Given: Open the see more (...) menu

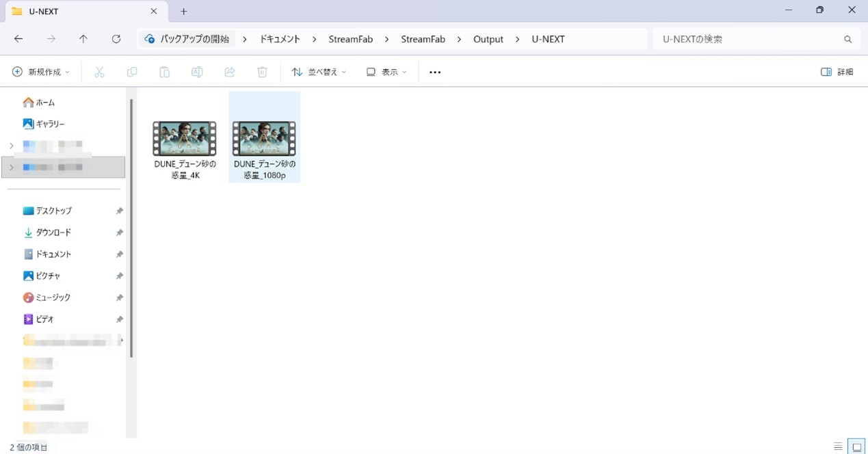Looking at the screenshot, I should tap(434, 71).
